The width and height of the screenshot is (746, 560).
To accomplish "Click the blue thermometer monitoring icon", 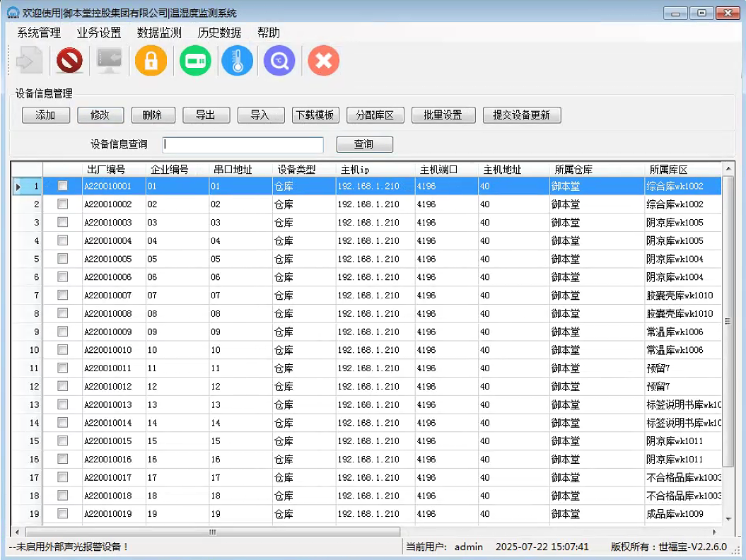I will coord(237,61).
